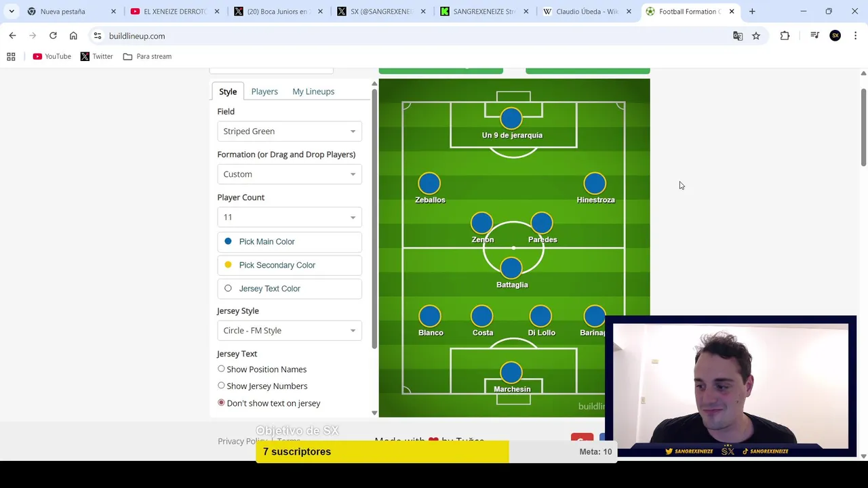Reload the page with the refresh icon
868x488 pixels.
pos(53,36)
